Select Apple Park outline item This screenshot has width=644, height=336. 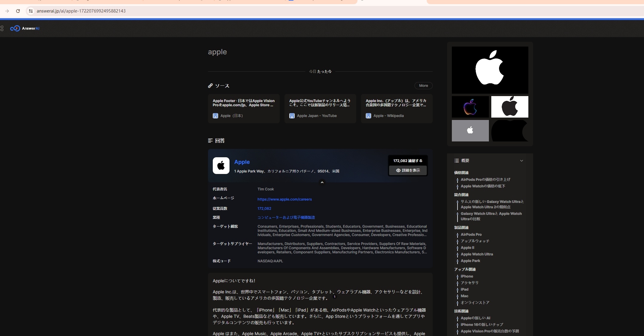click(470, 261)
